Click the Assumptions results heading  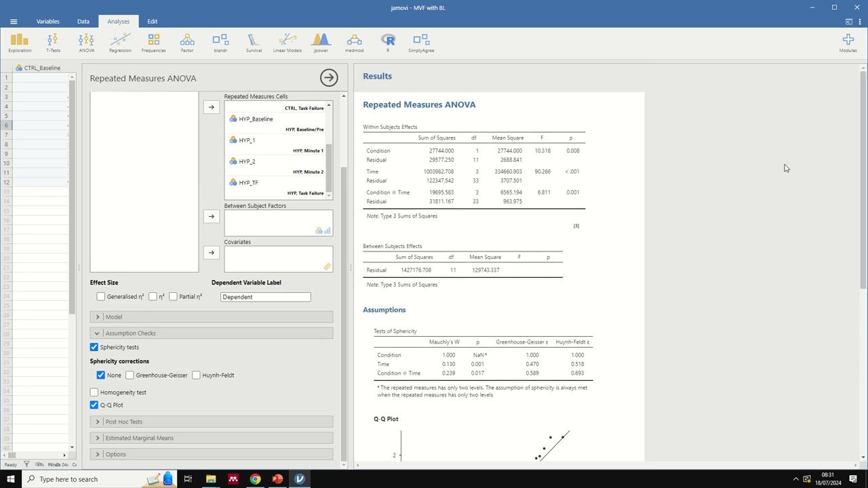pos(384,310)
